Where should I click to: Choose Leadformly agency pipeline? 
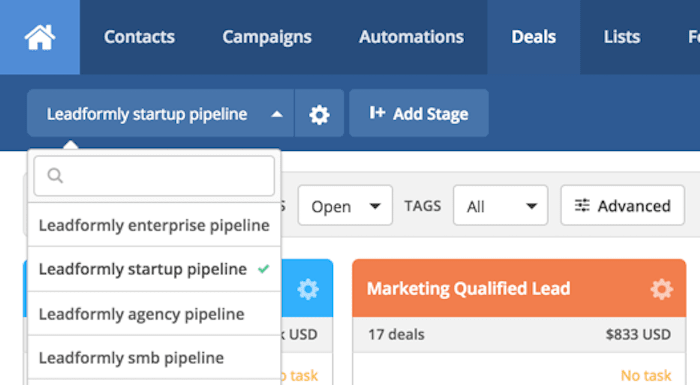(154, 314)
